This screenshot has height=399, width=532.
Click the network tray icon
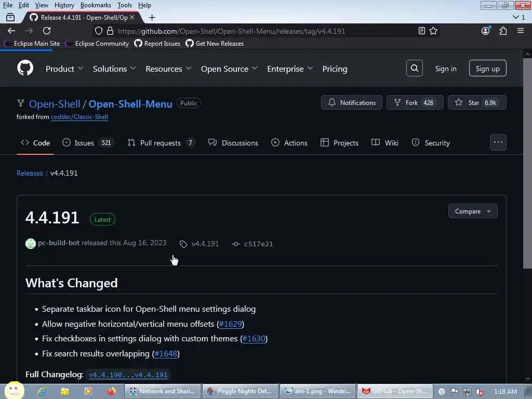[467, 392]
